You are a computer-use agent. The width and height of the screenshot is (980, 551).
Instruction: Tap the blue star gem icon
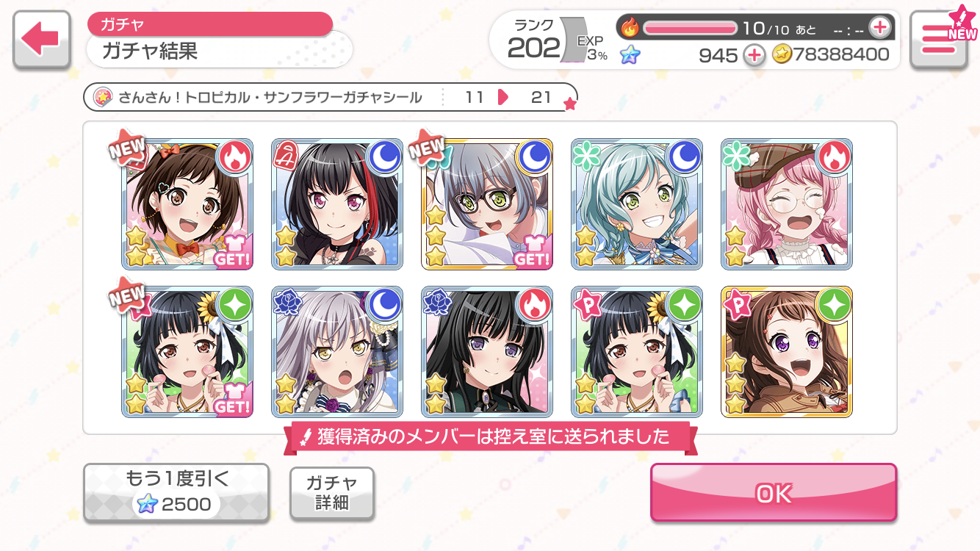(630, 54)
